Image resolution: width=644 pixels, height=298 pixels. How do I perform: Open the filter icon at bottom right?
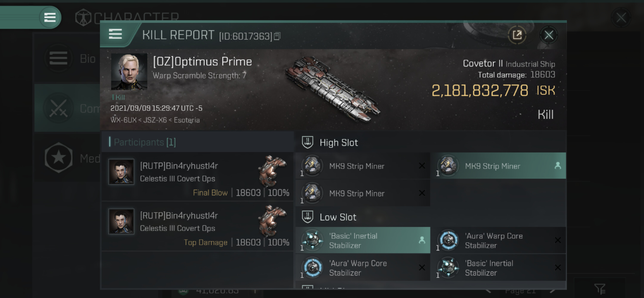point(600,289)
